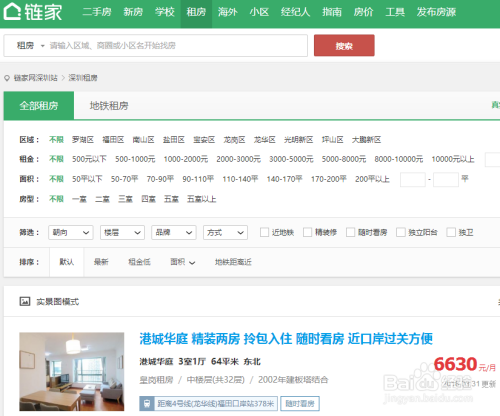Image resolution: width=500 pixels, height=416 pixels.
Task: Sort listings by 地铁距离近
Action: point(233,262)
